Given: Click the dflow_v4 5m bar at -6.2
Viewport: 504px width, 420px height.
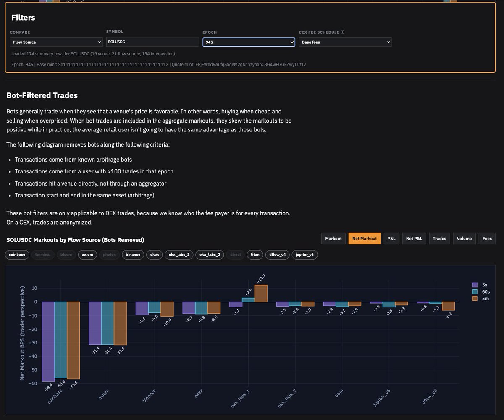Looking at the screenshot, I should click(x=448, y=306).
